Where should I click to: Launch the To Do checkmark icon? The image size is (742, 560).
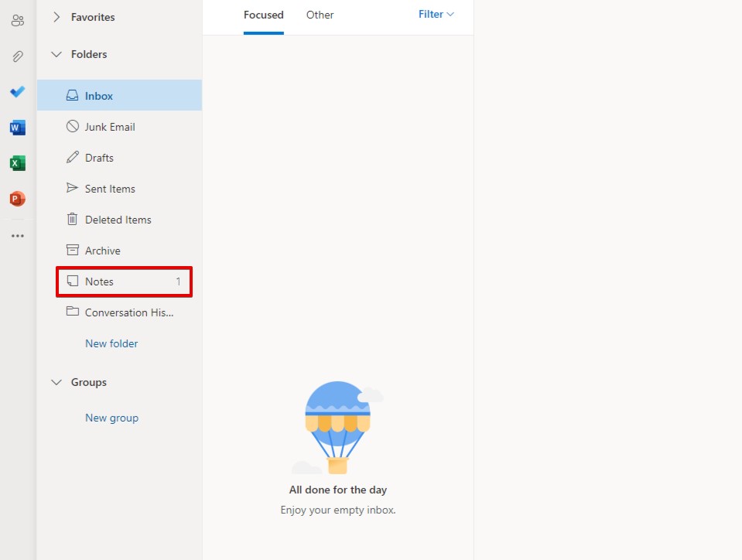(17, 92)
